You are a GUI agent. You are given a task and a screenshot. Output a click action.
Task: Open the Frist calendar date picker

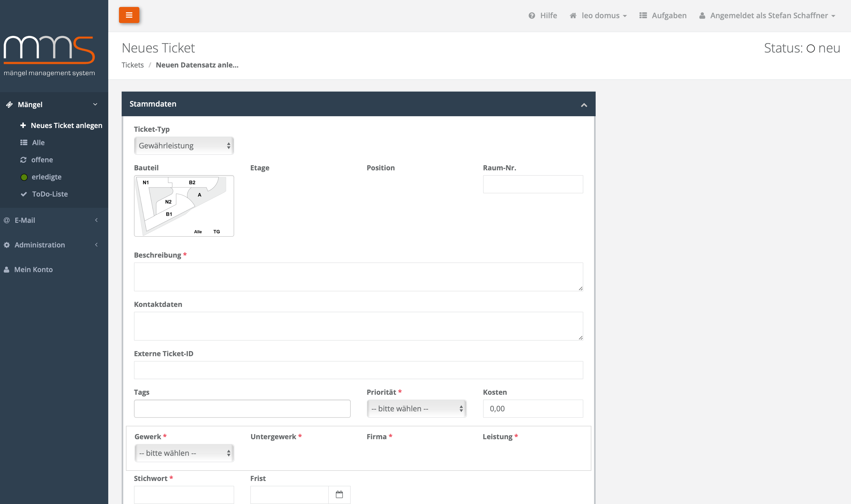coord(339,494)
